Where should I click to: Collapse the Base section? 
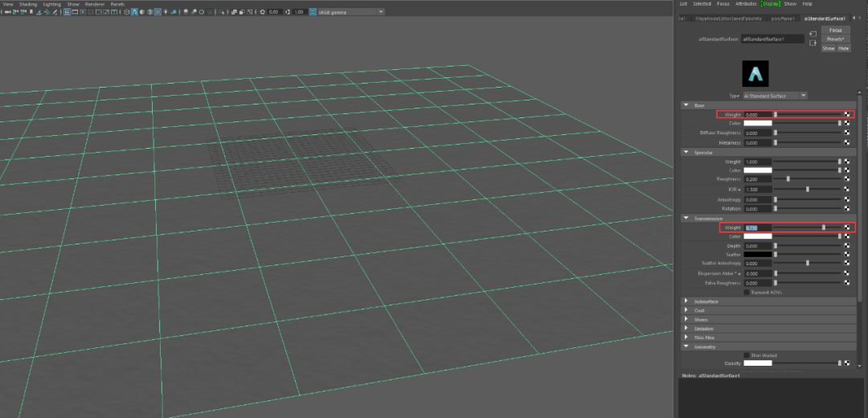[686, 104]
